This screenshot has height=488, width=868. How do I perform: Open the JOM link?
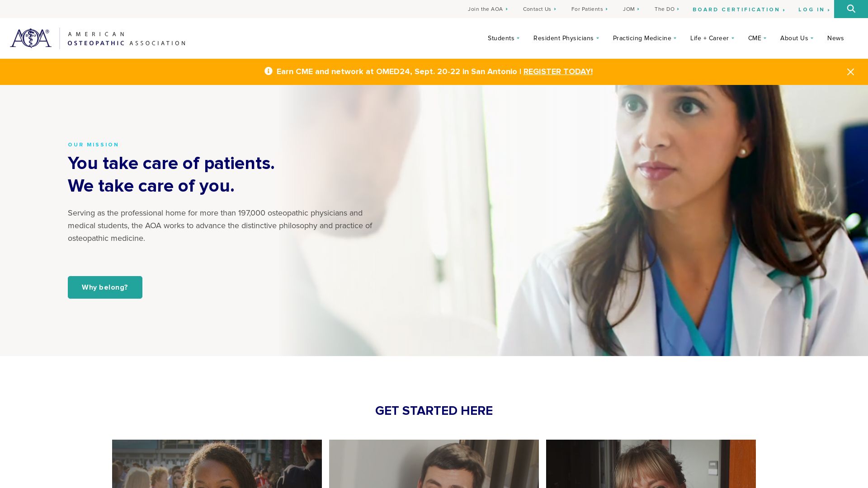[x=631, y=9]
